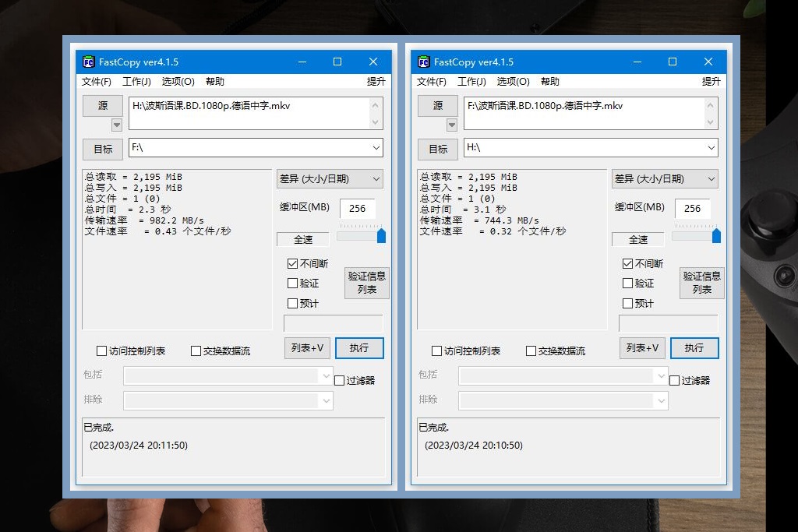
Task: Click the FastCopy logo icon in the left title bar
Action: tap(88, 62)
